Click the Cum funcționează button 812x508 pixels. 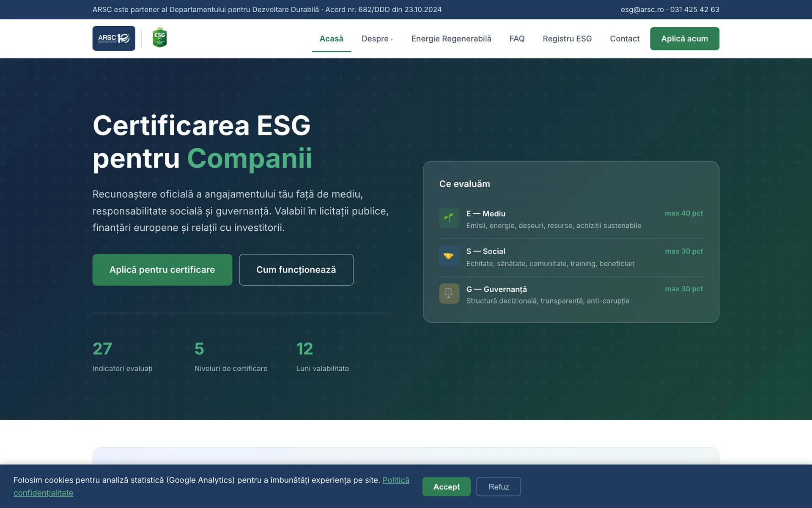[x=296, y=270]
